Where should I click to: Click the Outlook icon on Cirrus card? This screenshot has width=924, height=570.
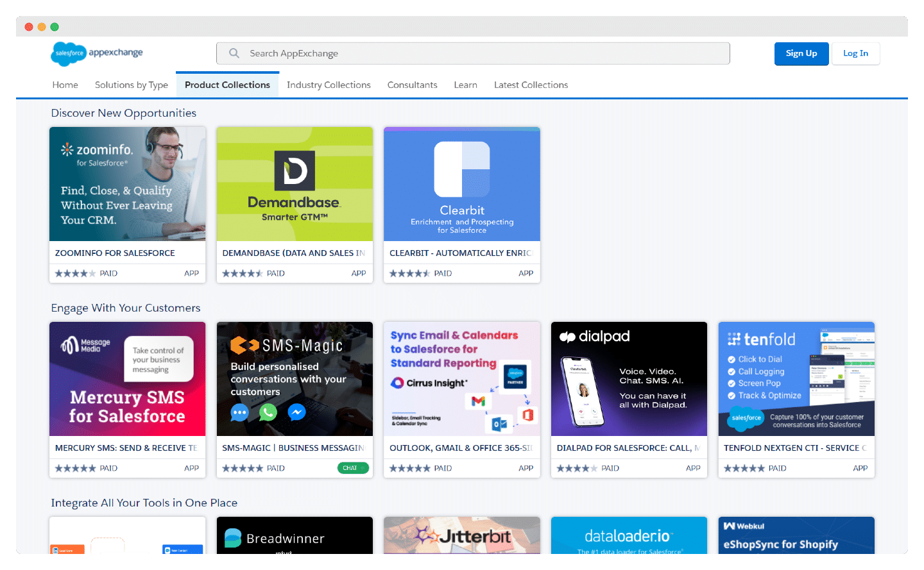tap(499, 424)
